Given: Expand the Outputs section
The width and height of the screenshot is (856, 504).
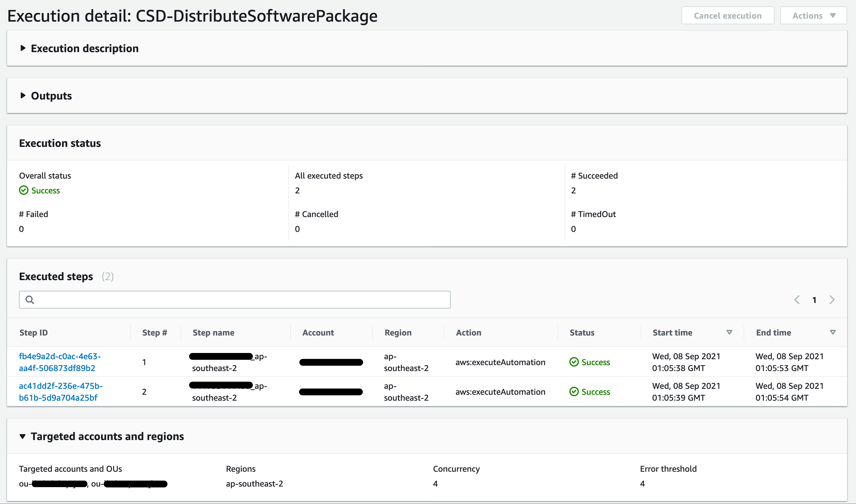Looking at the screenshot, I should pos(23,95).
